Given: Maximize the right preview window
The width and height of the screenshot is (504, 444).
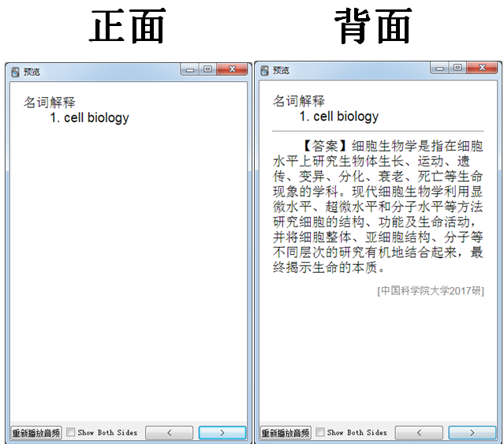Looking at the screenshot, I should 457,68.
